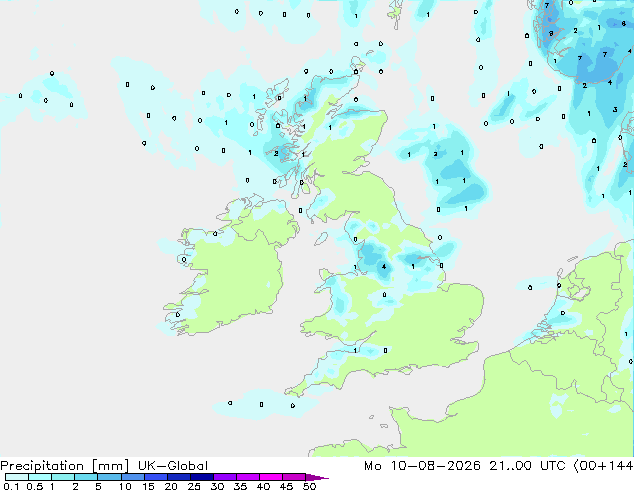Click the 35–40 mm violet legend box
This screenshot has width=634, height=490.
pos(247,477)
